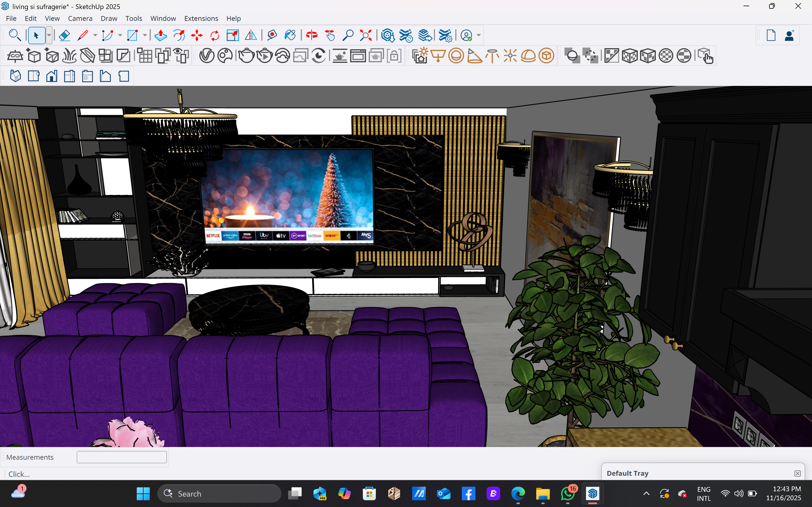The width and height of the screenshot is (812, 507).
Task: Open the Pencil line tool dropdown
Action: tap(95, 35)
